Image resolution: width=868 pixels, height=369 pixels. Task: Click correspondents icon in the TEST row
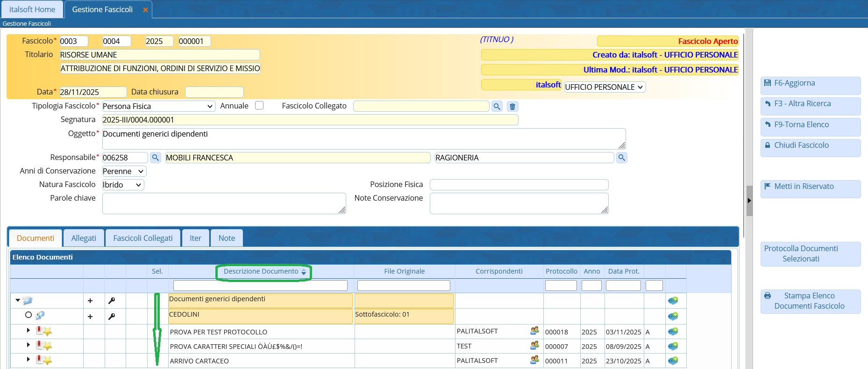534,346
